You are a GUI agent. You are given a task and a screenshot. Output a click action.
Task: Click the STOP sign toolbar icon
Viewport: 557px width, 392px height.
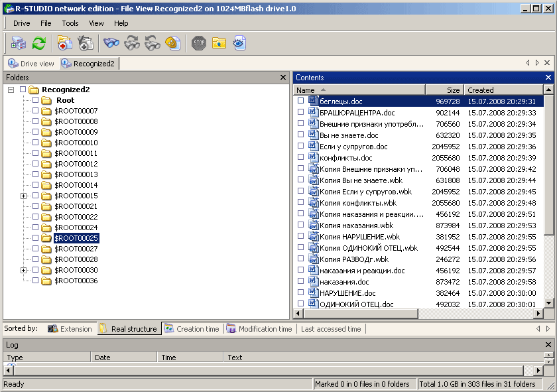click(198, 43)
